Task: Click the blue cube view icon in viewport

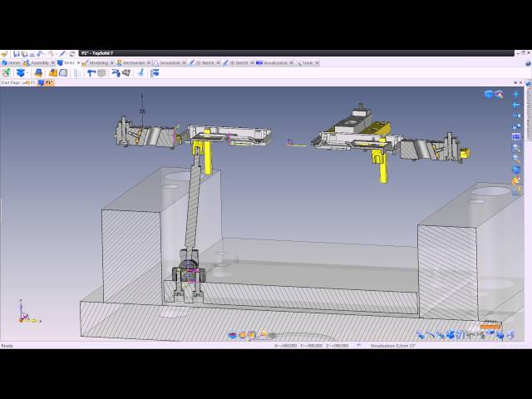Action: point(489,94)
